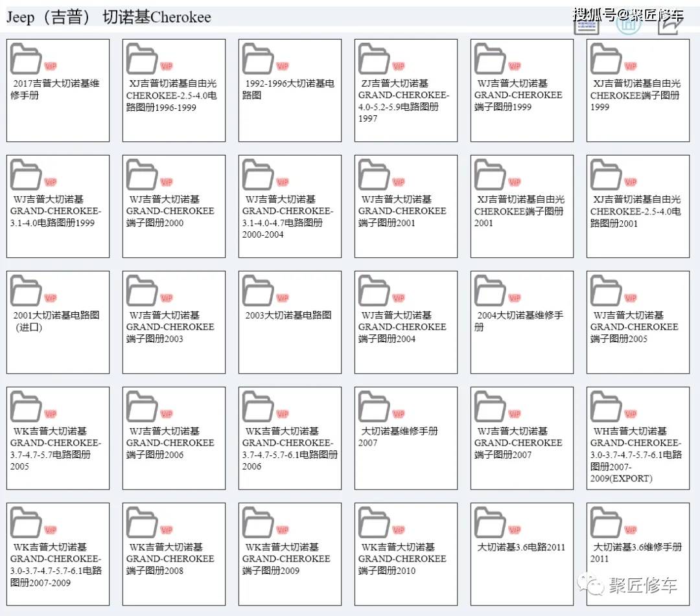Image resolution: width=700 pixels, height=616 pixels.
Task: Select text XJ CHEROKEE端子图册2001
Action: pyautogui.click(x=519, y=211)
